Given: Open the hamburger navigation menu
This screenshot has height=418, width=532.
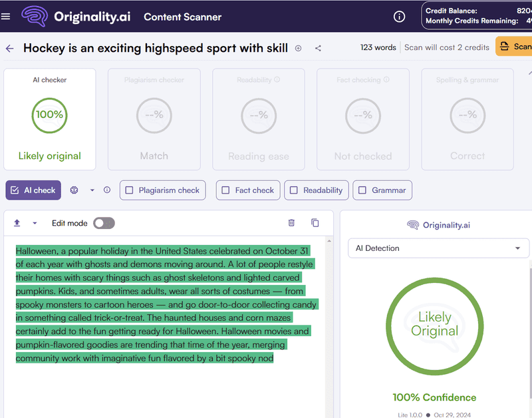Looking at the screenshot, I should pyautogui.click(x=5, y=16).
